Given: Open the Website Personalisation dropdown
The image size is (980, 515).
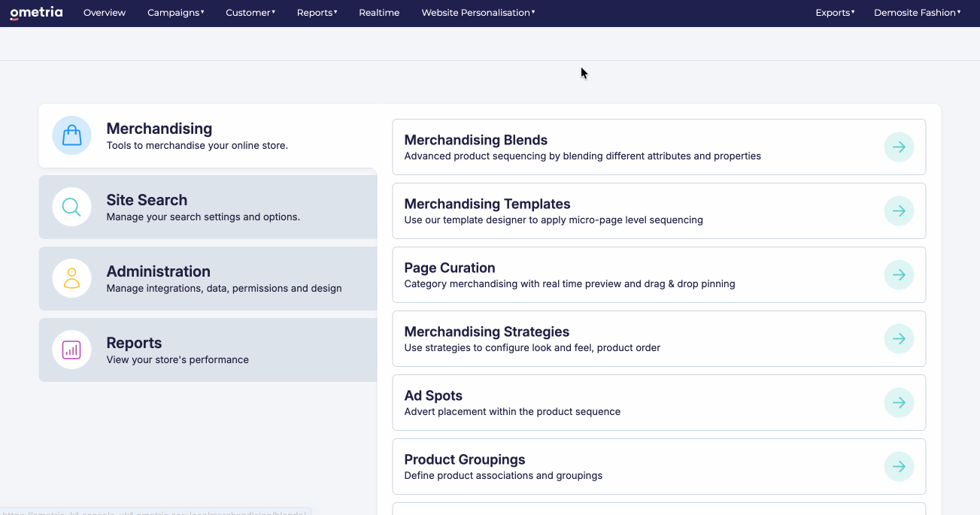Looking at the screenshot, I should pyautogui.click(x=478, y=13).
